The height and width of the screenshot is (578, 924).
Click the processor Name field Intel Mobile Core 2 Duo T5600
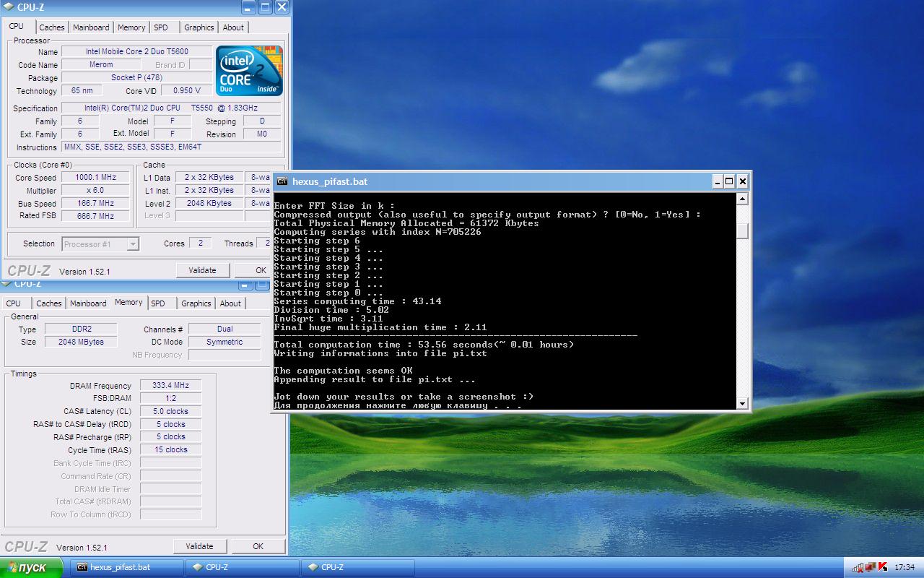[136, 52]
